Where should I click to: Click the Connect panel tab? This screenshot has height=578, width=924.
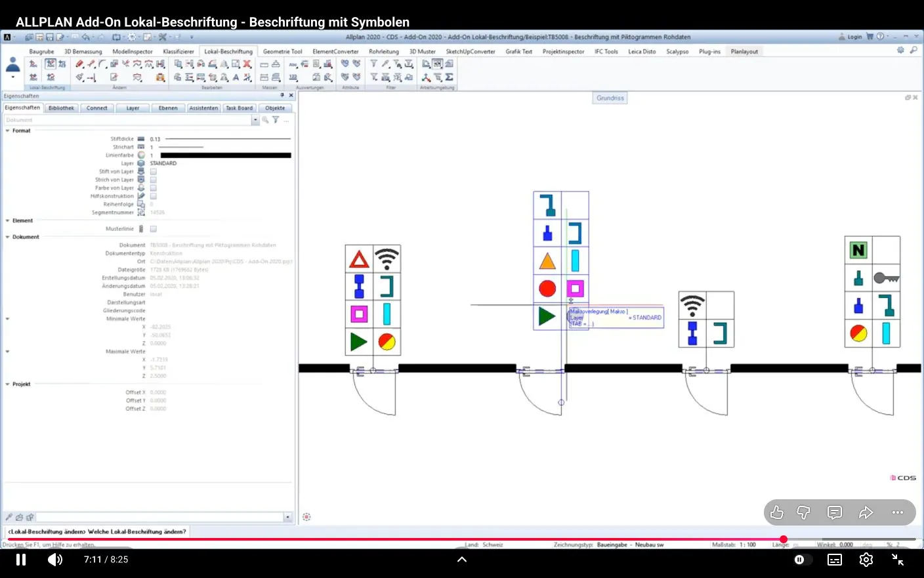point(96,108)
